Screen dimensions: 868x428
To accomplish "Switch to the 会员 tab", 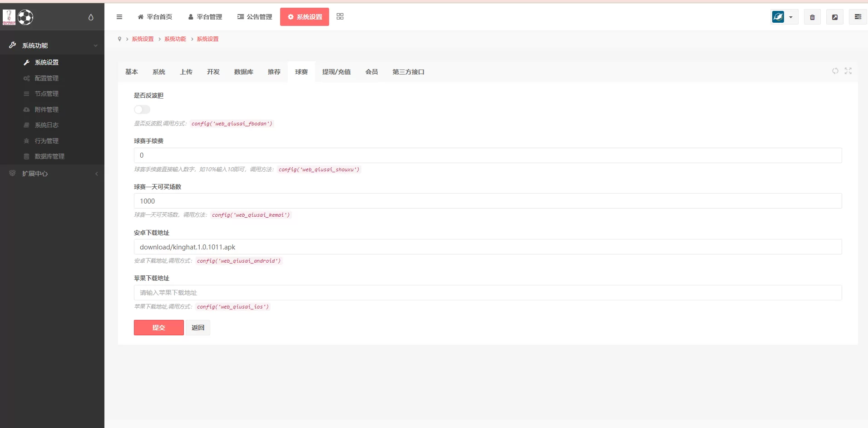I will coord(372,72).
